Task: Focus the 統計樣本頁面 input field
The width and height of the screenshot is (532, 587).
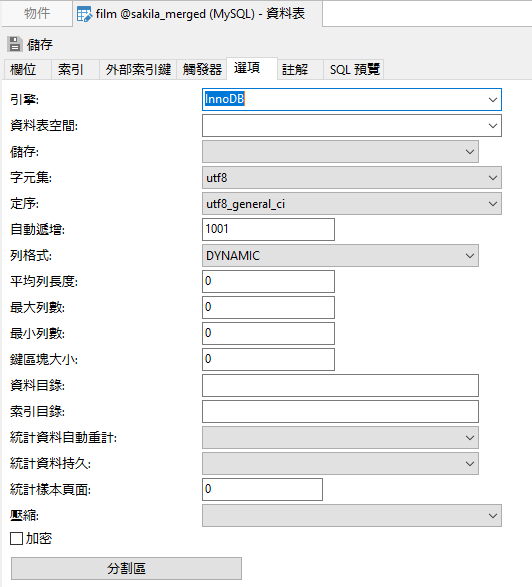Action: point(262,489)
